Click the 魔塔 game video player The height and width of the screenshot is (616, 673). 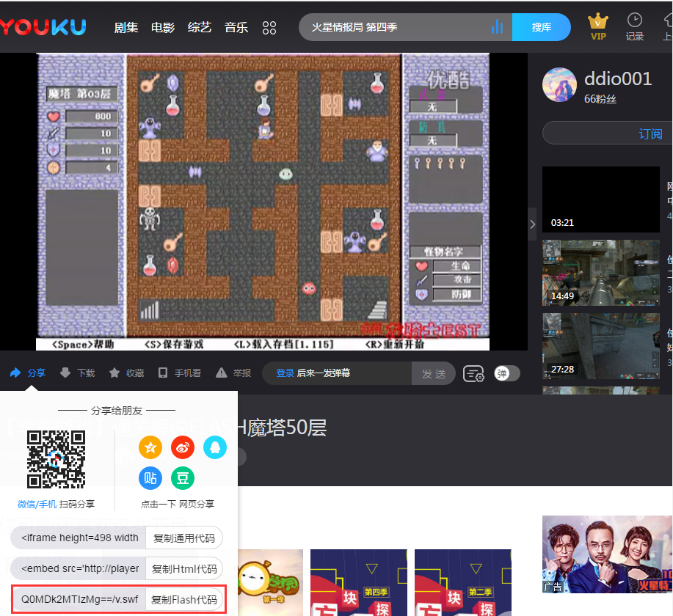[263, 202]
